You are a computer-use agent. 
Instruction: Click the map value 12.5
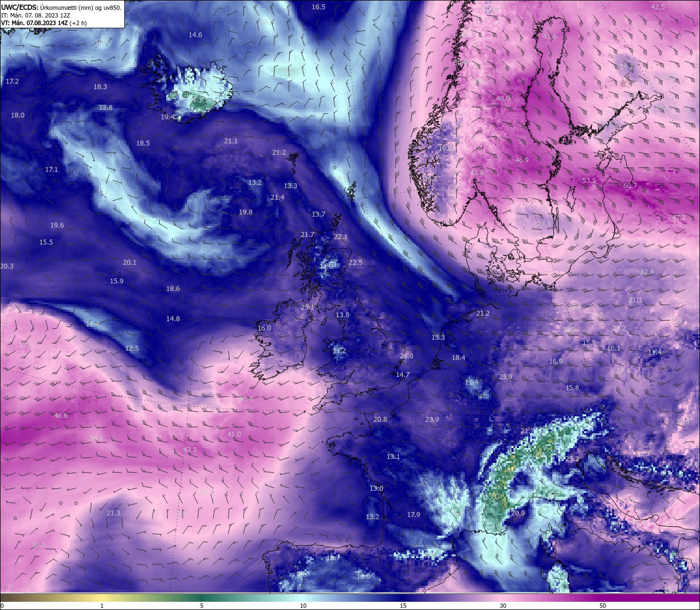click(x=132, y=348)
